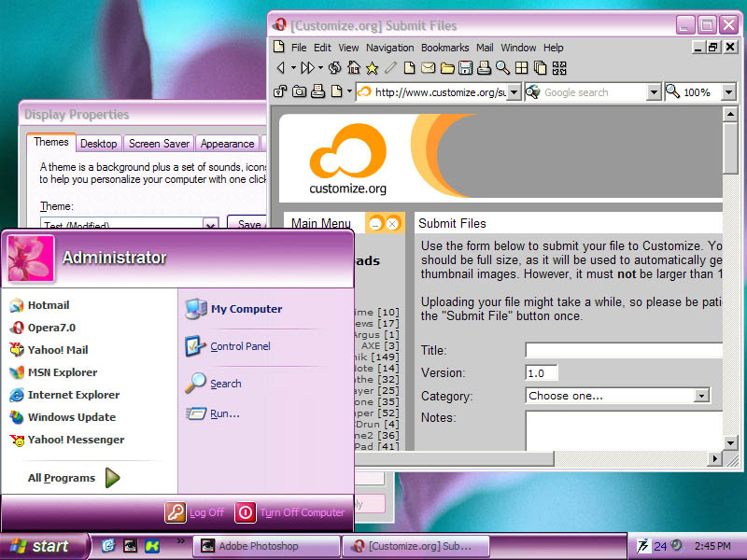Viewport: 747px width, 560px height.
Task: Click the padlock security icon
Action: [x=280, y=91]
